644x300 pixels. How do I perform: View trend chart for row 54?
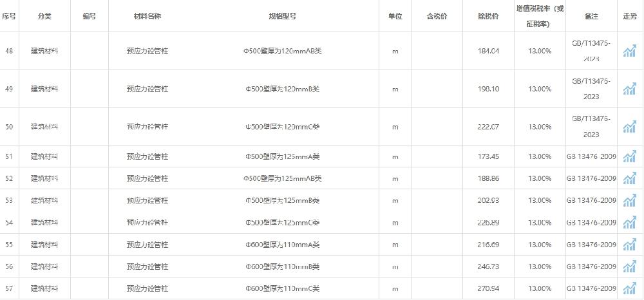(629, 223)
